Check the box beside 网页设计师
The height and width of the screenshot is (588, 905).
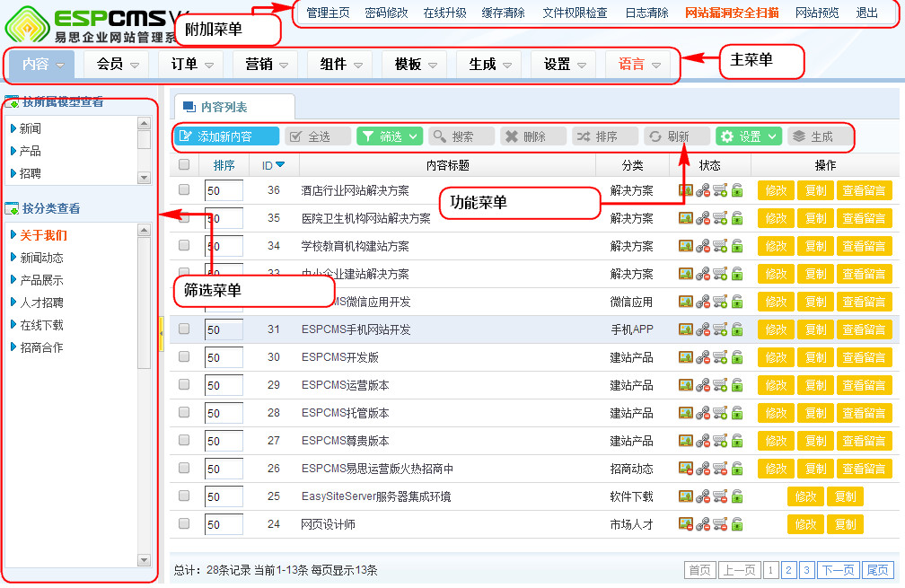coord(184,523)
